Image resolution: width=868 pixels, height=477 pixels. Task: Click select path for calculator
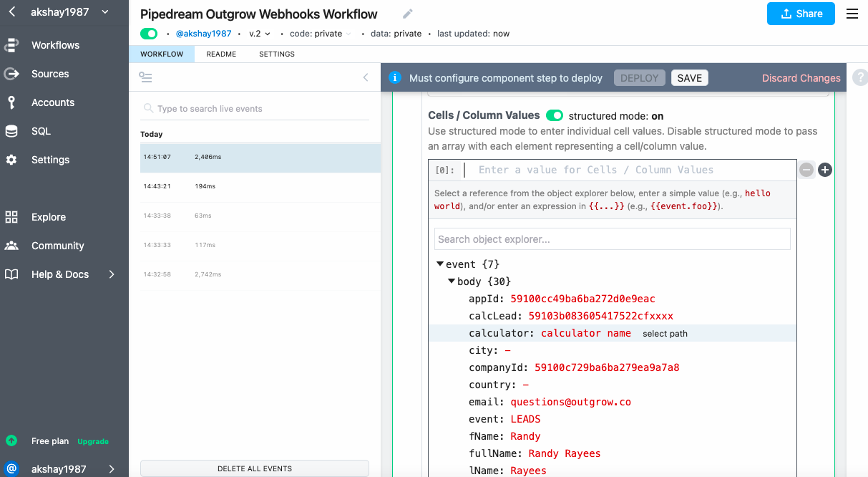pyautogui.click(x=665, y=334)
